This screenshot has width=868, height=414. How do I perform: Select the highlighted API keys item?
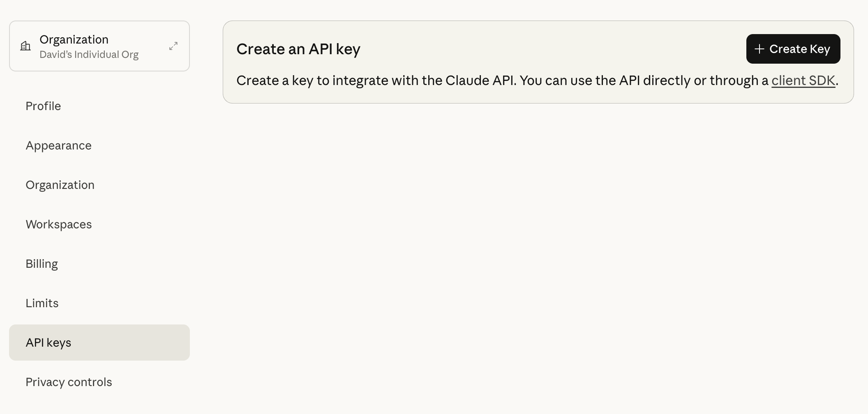point(48,343)
